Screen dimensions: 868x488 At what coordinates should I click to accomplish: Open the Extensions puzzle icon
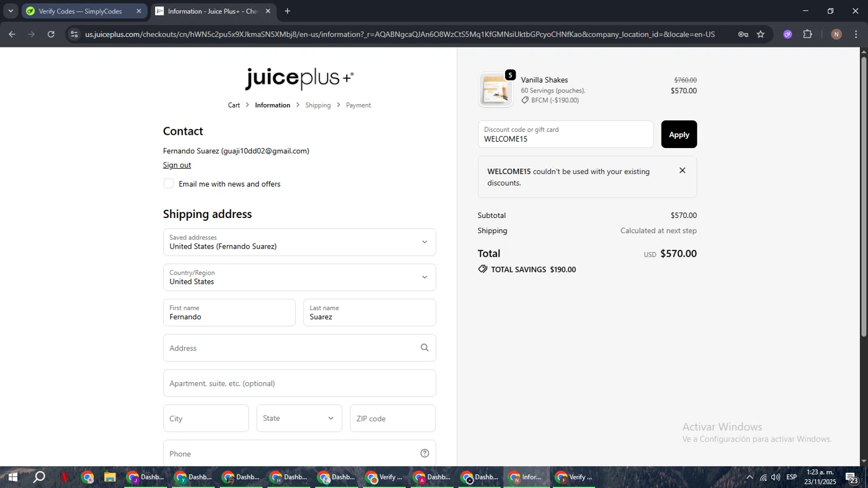(x=808, y=34)
